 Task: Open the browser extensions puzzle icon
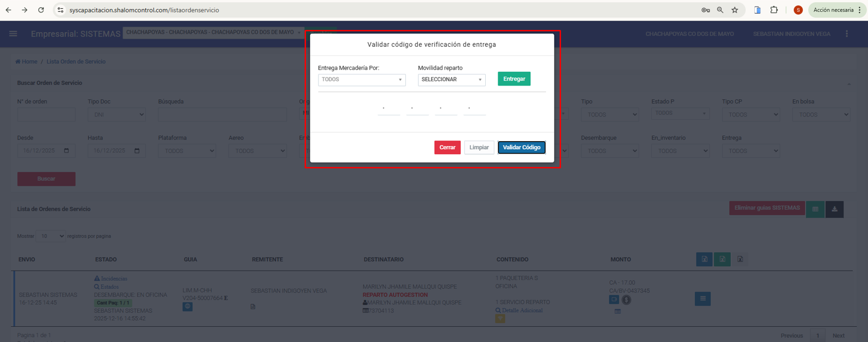774,10
